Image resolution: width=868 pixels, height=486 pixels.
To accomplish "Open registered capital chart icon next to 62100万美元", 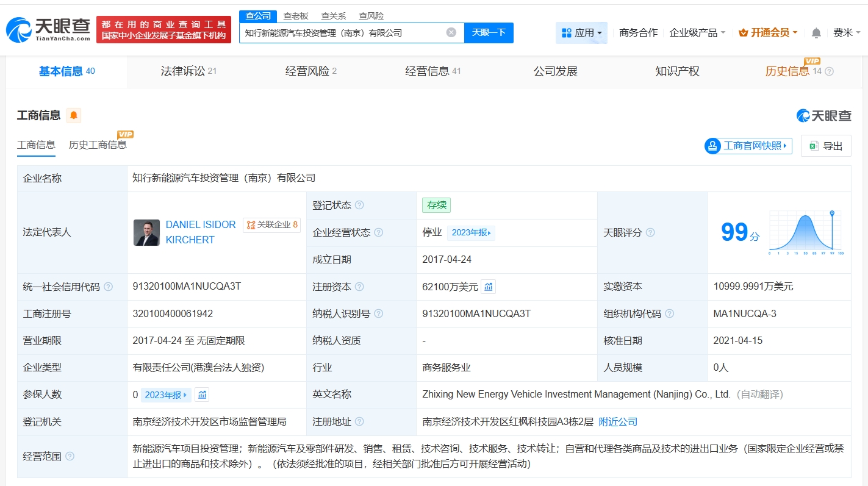I will pos(488,287).
